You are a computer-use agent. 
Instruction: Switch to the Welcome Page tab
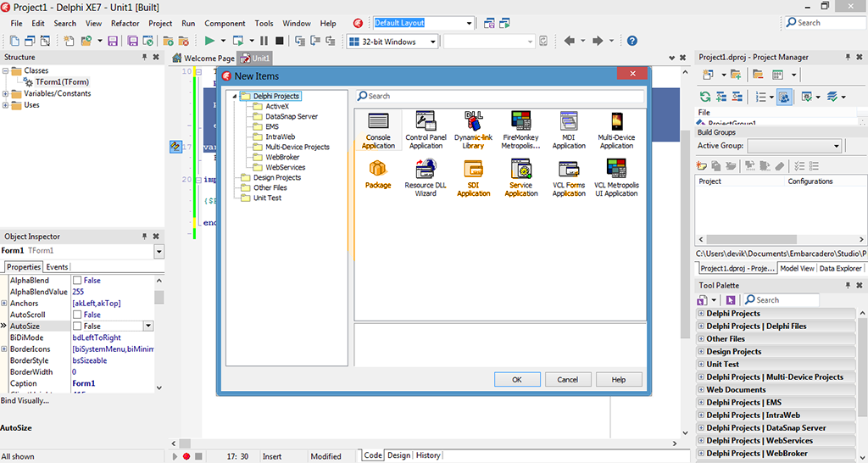[203, 59]
